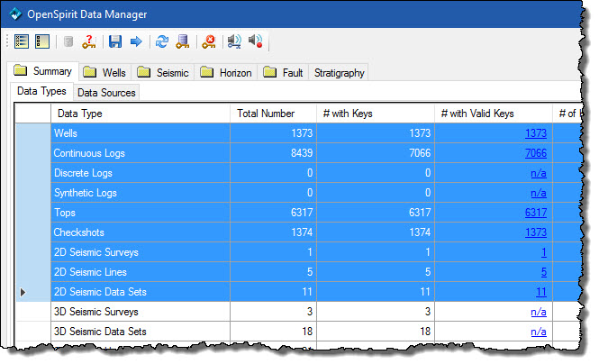
Task: Click the database with key icon
Action: click(x=183, y=41)
